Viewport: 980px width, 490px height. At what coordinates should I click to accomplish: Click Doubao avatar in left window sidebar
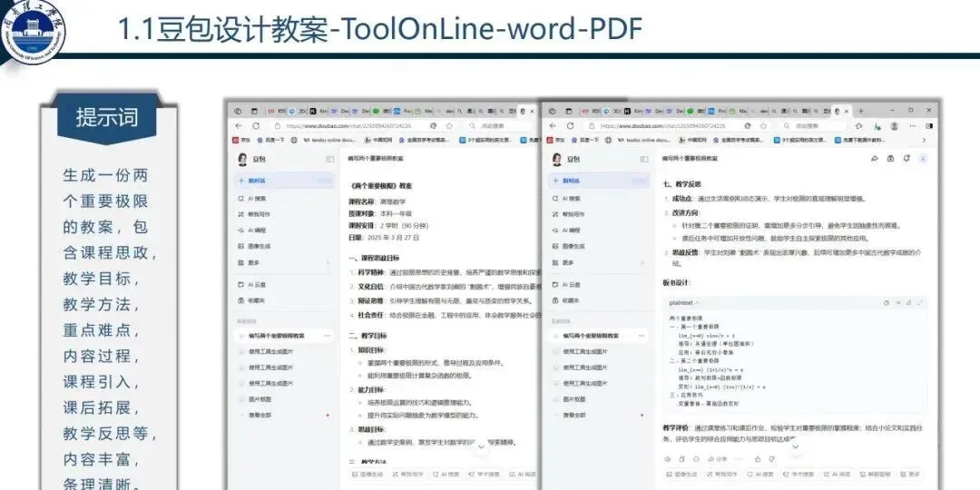point(242,160)
